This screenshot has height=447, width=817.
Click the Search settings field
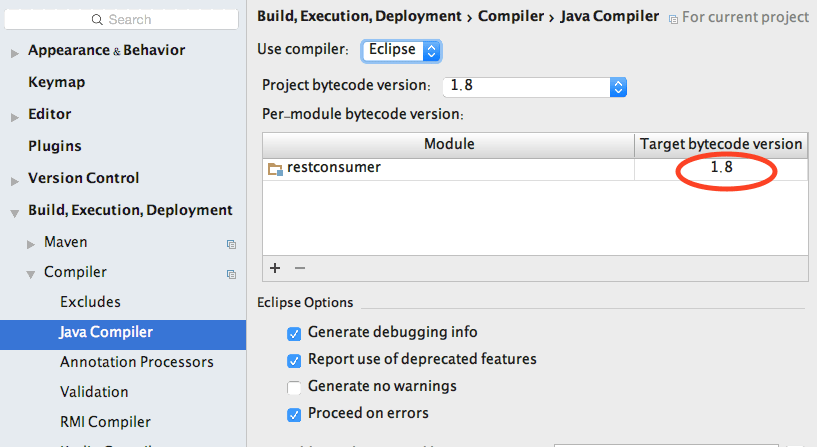(121, 20)
